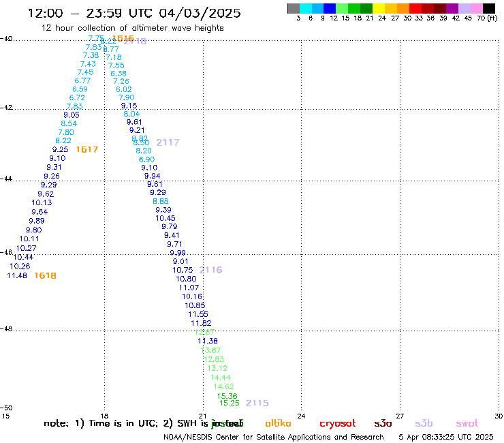Image resolution: width=504 pixels, height=443 pixels.
Task: Click the wave height value '6.02'
Action: coord(124,89)
